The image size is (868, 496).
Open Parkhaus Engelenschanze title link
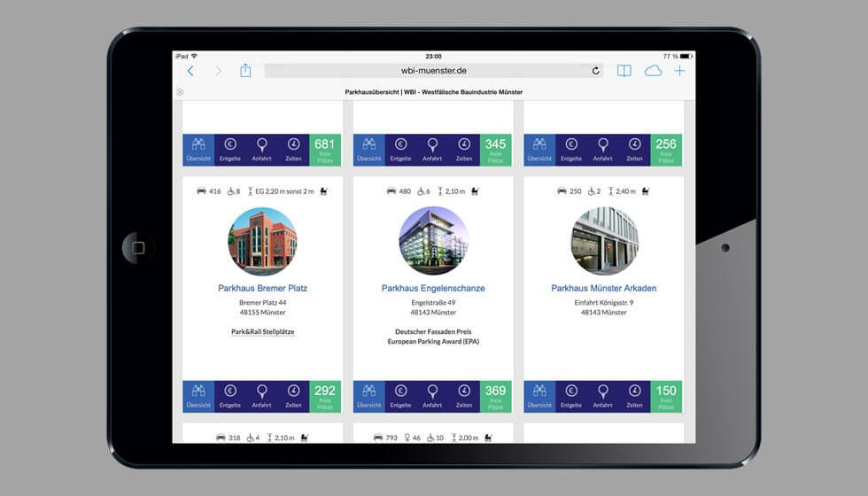click(x=433, y=288)
